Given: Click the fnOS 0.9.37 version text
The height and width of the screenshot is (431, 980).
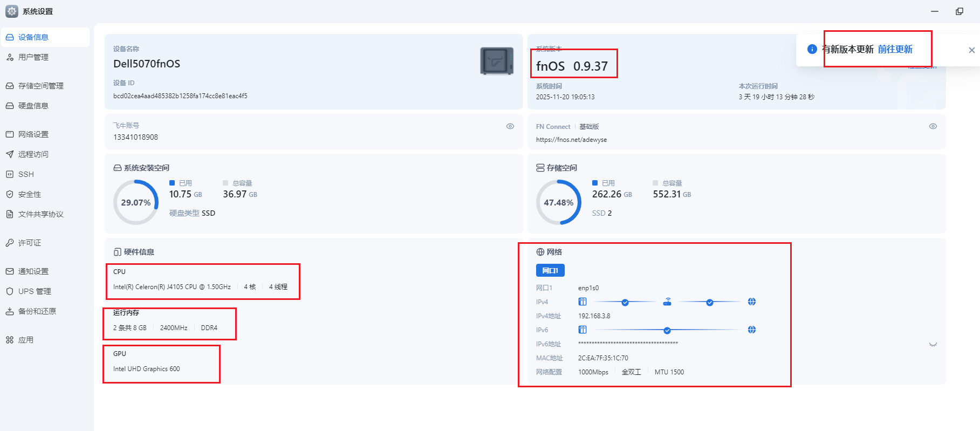Looking at the screenshot, I should [572, 66].
